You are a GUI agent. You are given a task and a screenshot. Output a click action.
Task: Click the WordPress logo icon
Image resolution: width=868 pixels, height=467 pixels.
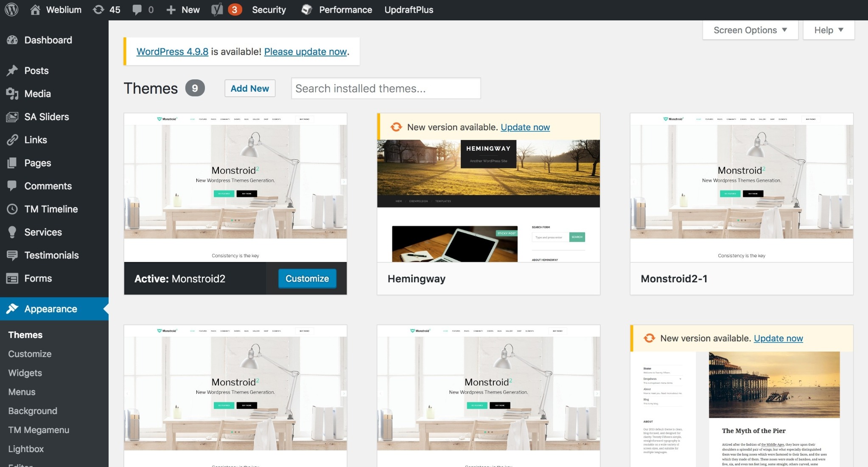click(x=11, y=9)
